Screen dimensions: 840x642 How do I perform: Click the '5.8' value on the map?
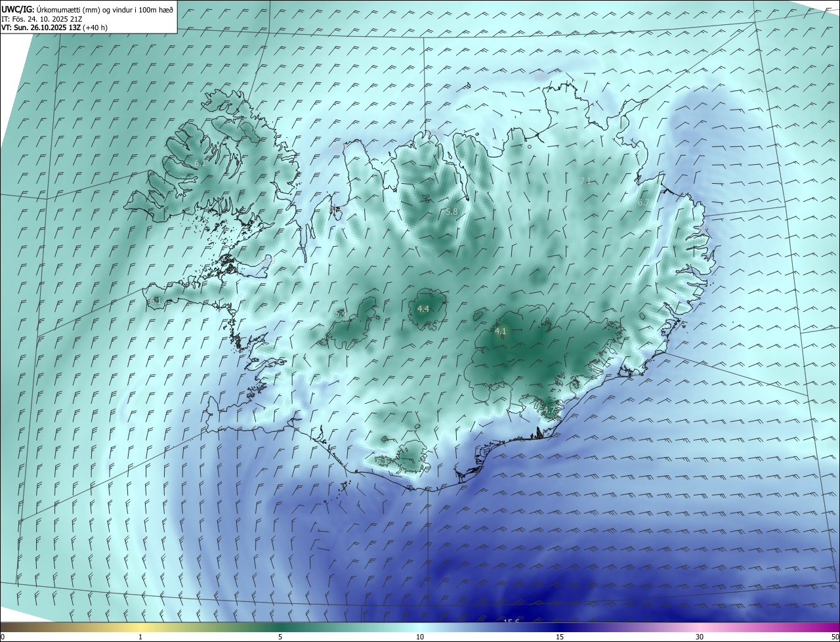[451, 211]
